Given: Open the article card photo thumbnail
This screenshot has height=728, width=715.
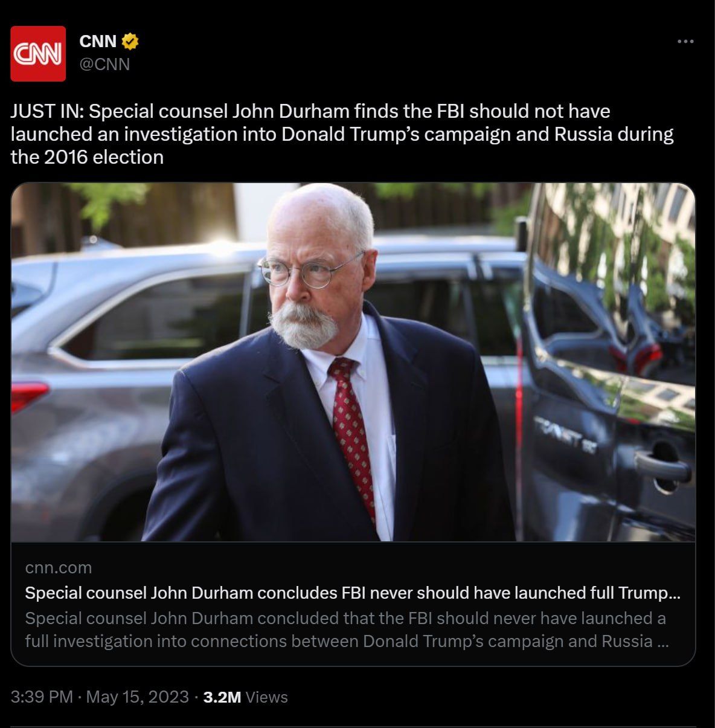Looking at the screenshot, I should point(353,362).
